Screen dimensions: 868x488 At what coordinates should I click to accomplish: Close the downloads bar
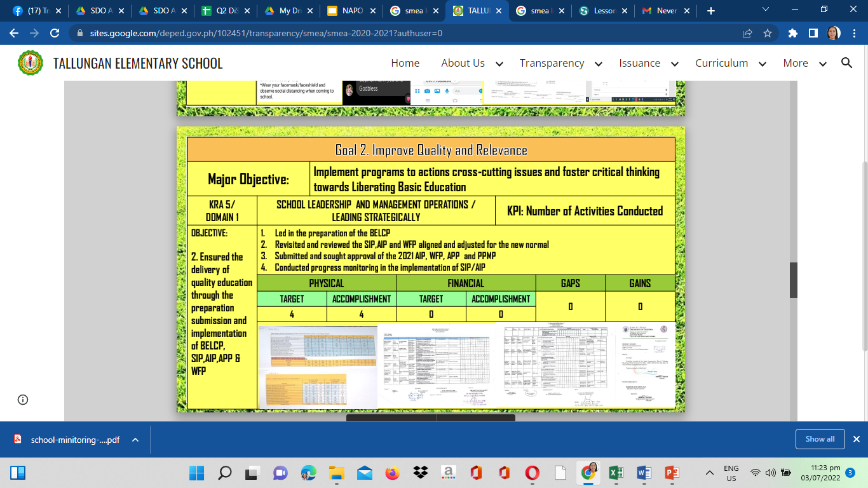click(x=856, y=439)
